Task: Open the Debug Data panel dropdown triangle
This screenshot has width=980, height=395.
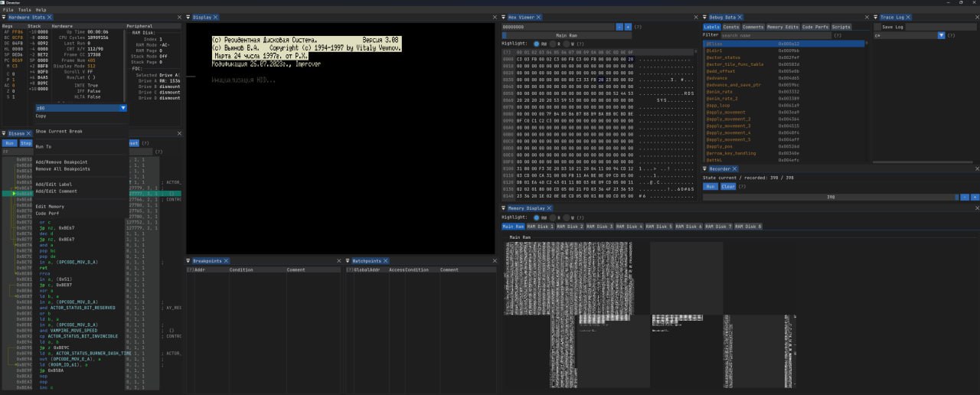Action: point(705,17)
